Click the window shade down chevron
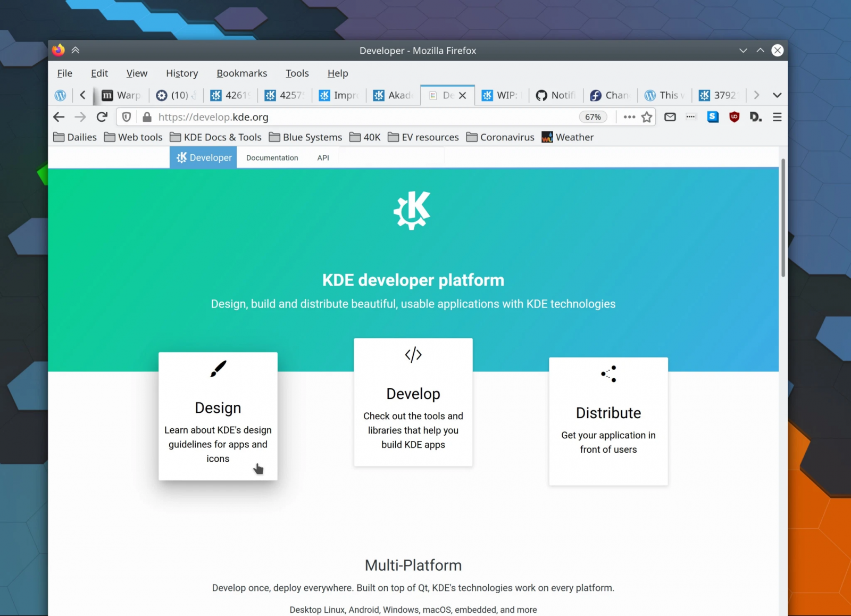This screenshot has width=851, height=616. 743,51
